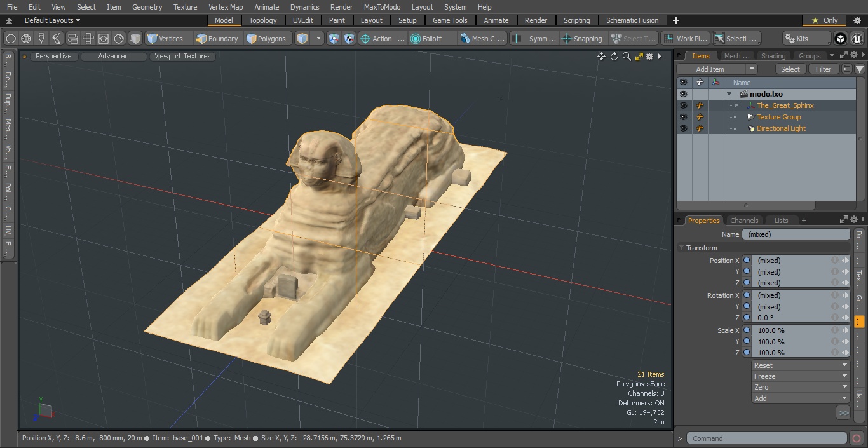Open the Reset dropdown
The height and width of the screenshot is (448, 868).
tap(801, 365)
